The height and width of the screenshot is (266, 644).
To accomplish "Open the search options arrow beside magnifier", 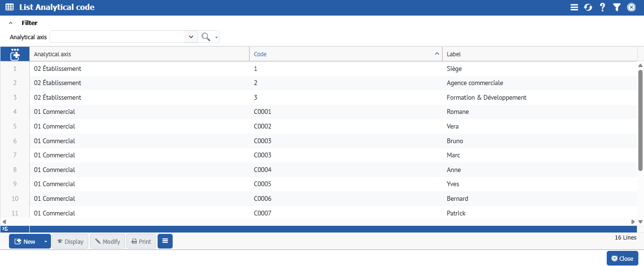I will tap(216, 37).
